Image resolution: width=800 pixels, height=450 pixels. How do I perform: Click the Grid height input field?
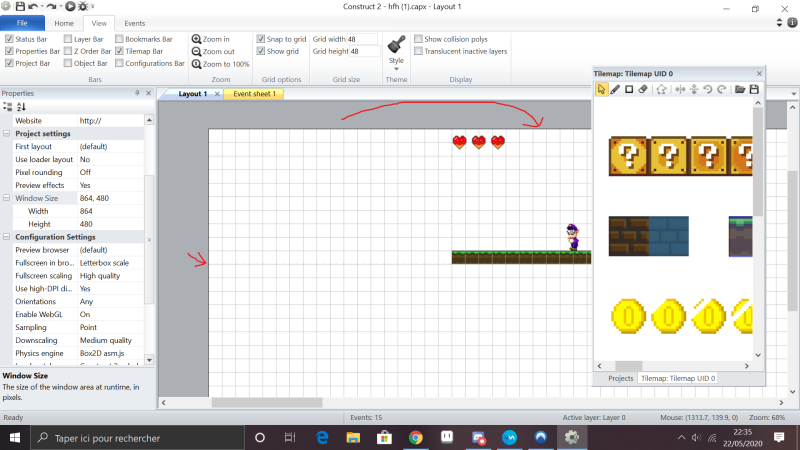(364, 51)
